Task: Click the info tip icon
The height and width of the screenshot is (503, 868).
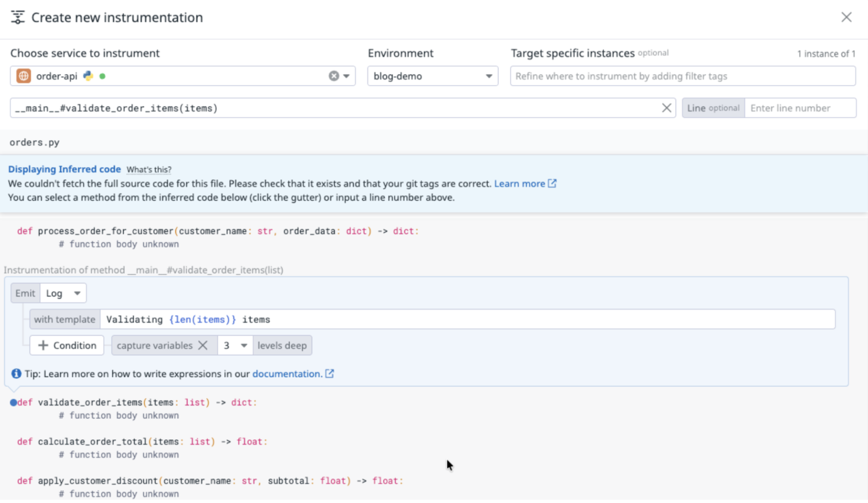Action: pos(16,374)
